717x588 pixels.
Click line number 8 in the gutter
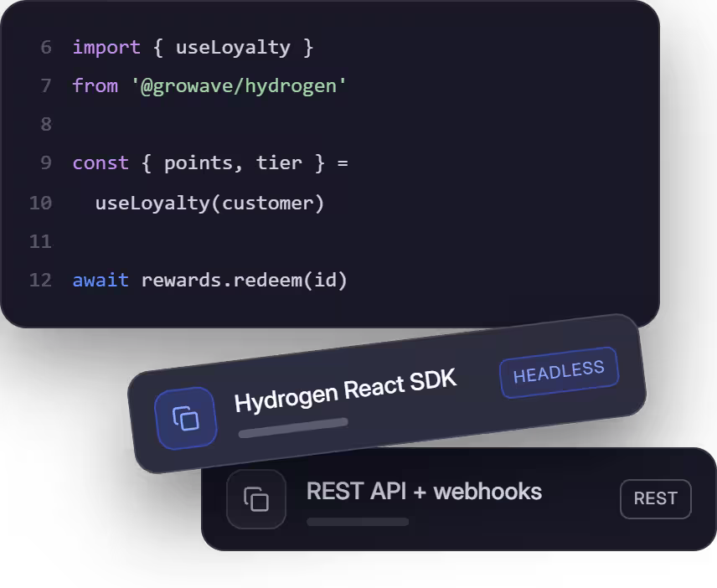[x=46, y=124]
